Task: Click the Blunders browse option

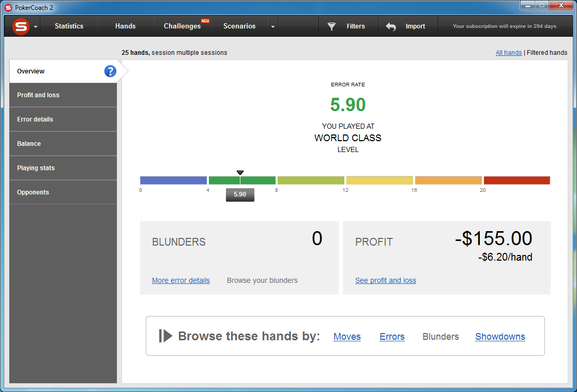Action: point(441,337)
